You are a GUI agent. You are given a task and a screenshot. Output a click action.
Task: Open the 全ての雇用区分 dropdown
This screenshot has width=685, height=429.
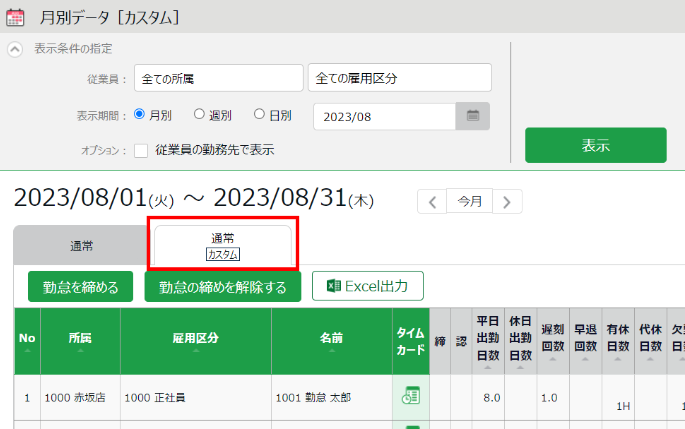pos(399,78)
